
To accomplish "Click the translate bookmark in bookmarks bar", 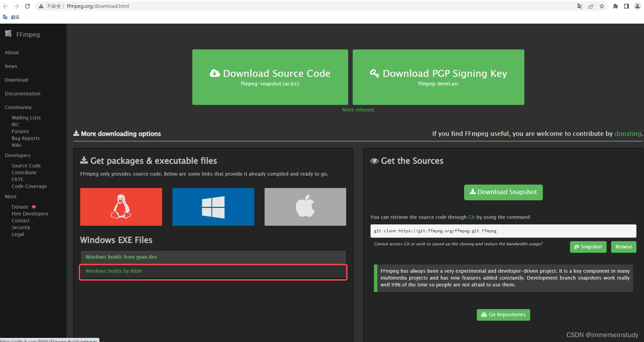I will tap(11, 17).
